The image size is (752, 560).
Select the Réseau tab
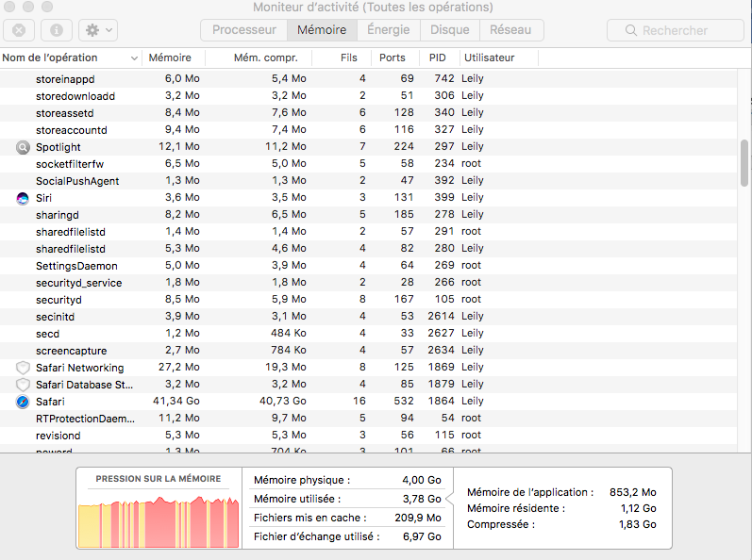coord(510,30)
